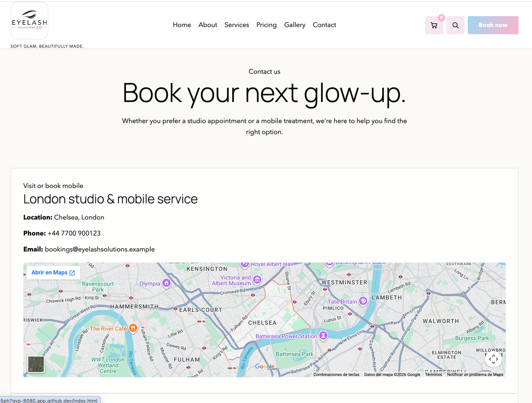Click the Sloane St street label

coord(287,280)
